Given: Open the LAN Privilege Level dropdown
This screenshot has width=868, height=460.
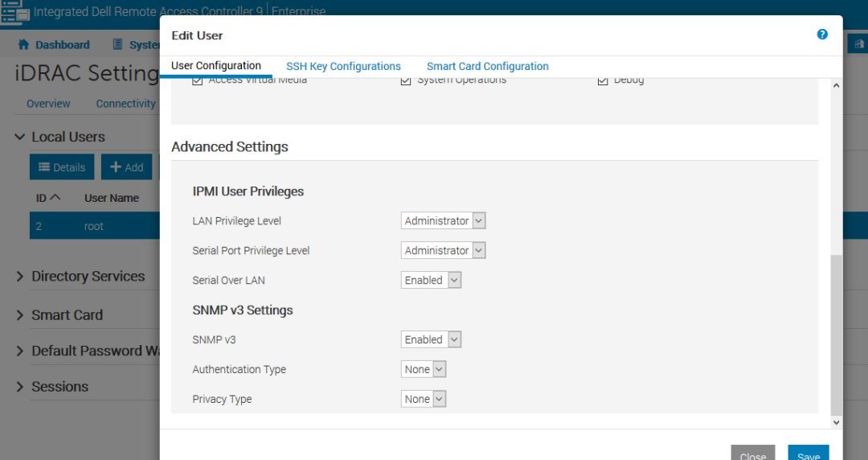Looking at the screenshot, I should tap(444, 220).
